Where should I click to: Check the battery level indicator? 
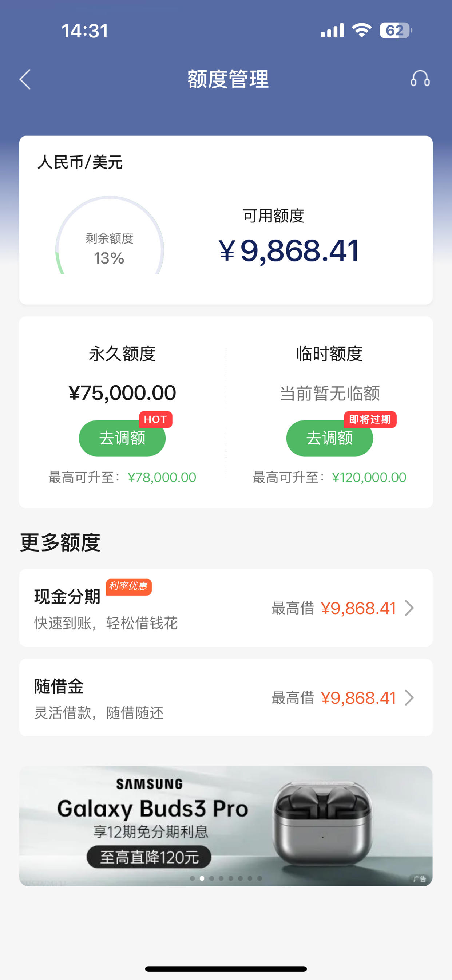pos(396,31)
